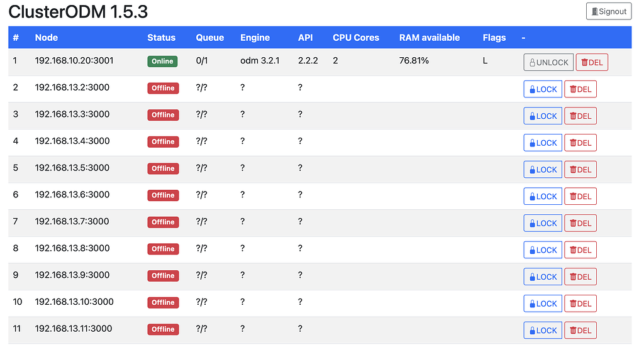Lock node 192.168.13.8:3000
The width and height of the screenshot is (644, 345).
coord(543,250)
